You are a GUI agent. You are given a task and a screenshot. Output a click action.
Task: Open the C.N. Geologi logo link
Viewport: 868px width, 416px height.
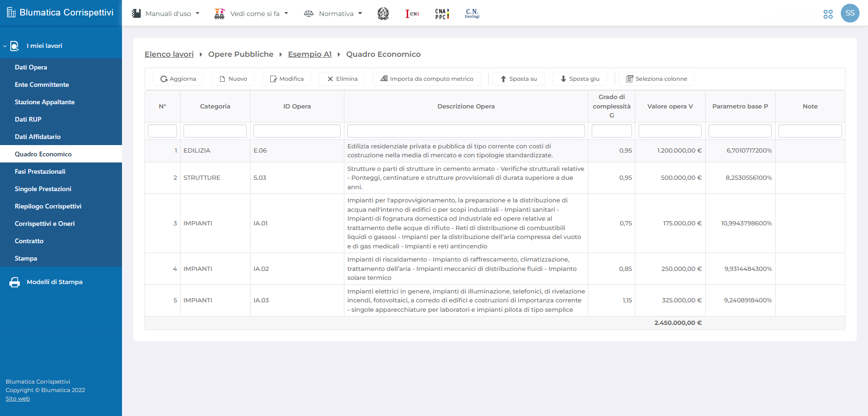[472, 13]
